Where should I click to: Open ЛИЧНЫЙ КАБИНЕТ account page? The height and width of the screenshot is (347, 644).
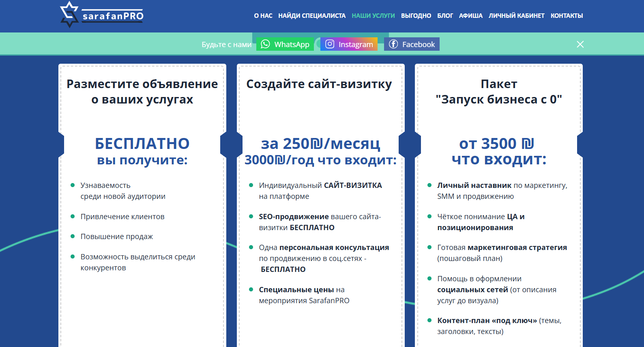pos(516,16)
